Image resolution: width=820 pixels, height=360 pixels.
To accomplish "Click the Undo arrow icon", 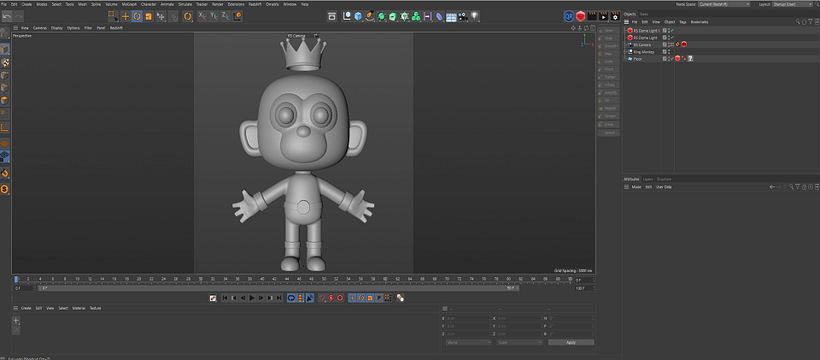I will click(x=7, y=16).
